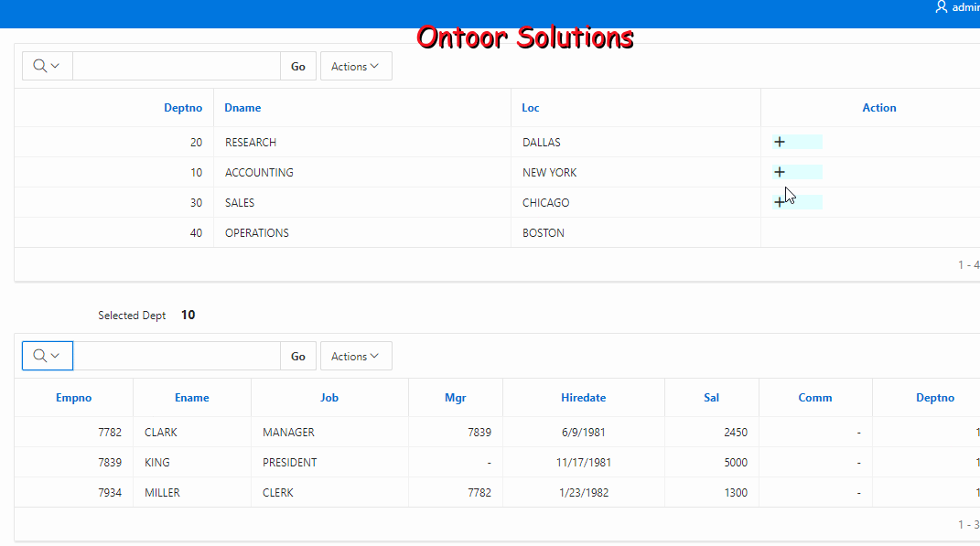Viewport: 980px width, 546px height.
Task: Click the Deptno header in department report
Action: coord(183,108)
